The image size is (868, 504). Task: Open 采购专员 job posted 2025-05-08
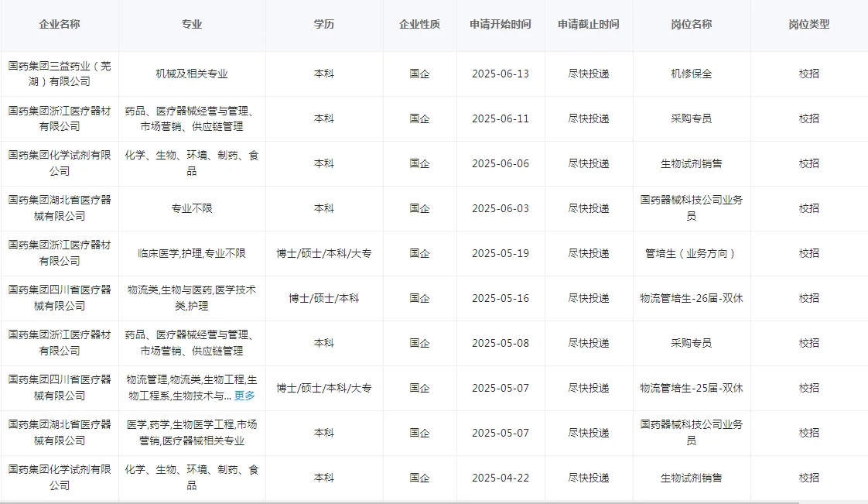coord(692,343)
